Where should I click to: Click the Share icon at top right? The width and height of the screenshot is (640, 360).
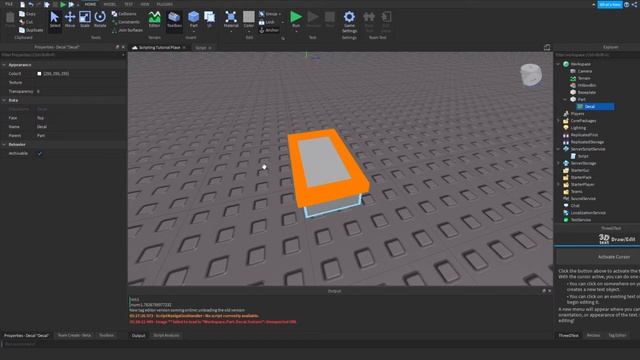coord(634,4)
